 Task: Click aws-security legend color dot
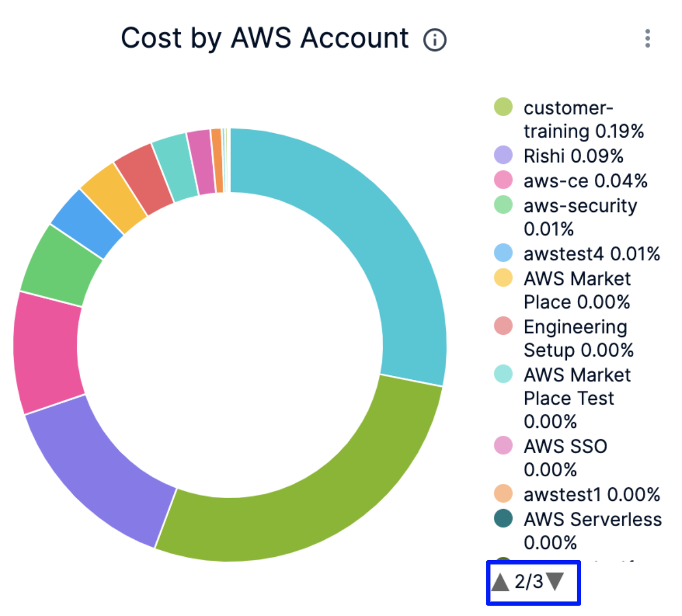(x=503, y=206)
